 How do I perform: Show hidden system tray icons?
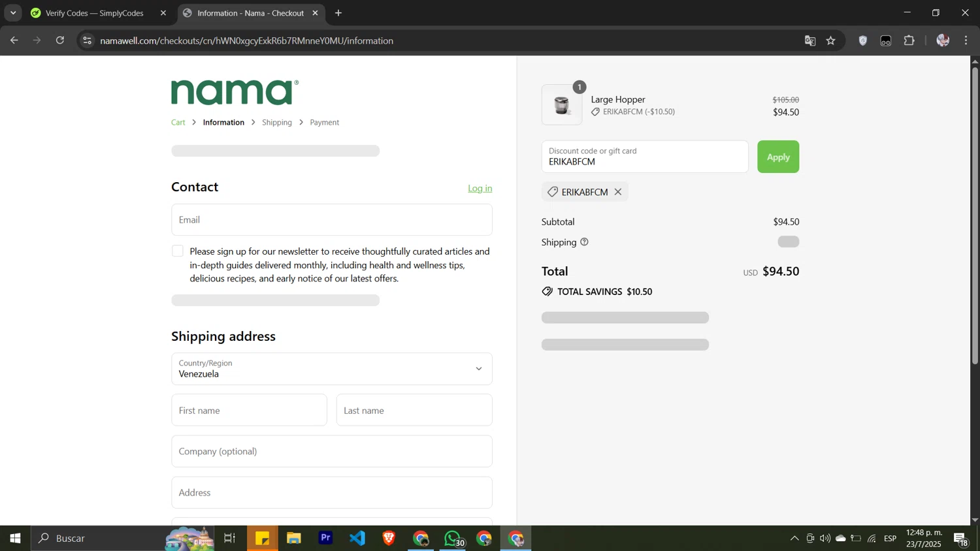794,539
